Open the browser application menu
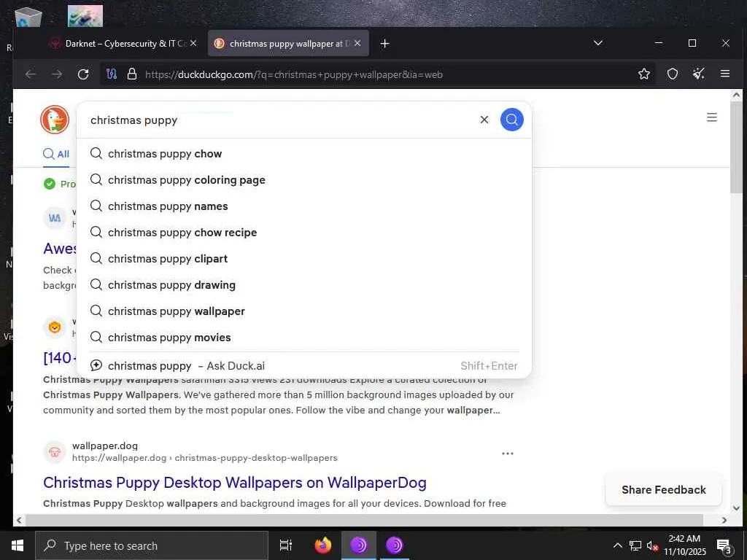 [725, 74]
